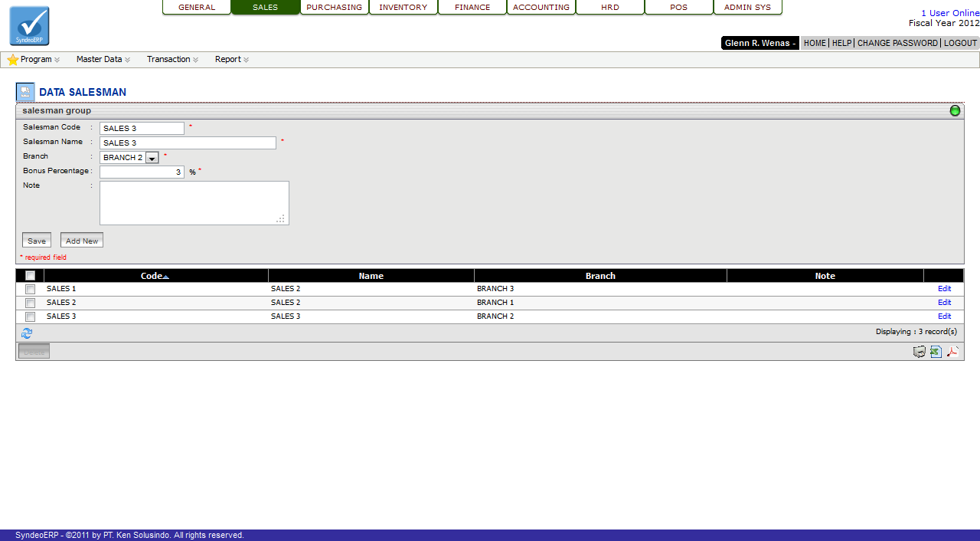This screenshot has height=541, width=980.
Task: Click the star icon beside Program
Action: click(x=12, y=60)
